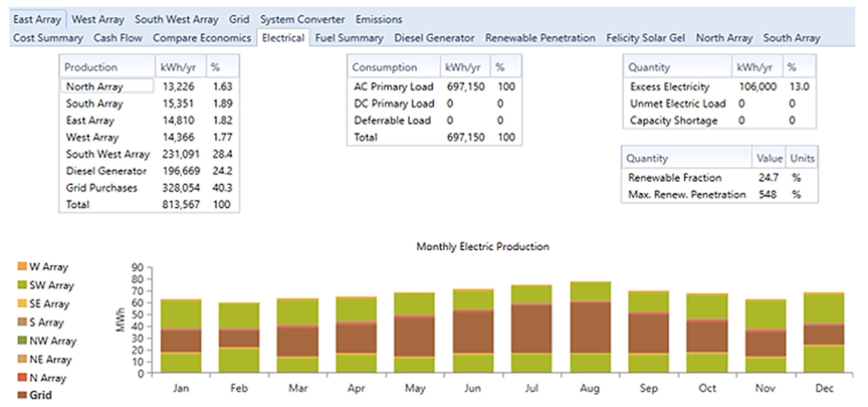Viewport: 868px width, 407px height.
Task: Open South Array tab
Action: 792,38
